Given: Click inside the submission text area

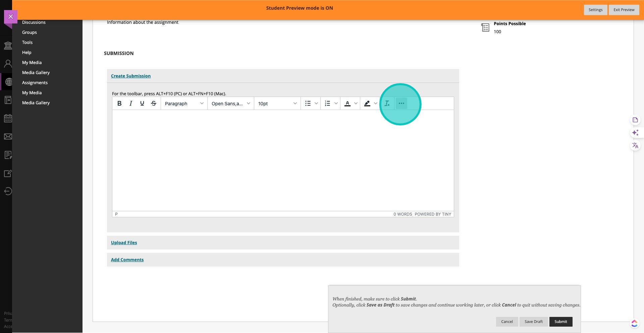Looking at the screenshot, I should (x=283, y=160).
